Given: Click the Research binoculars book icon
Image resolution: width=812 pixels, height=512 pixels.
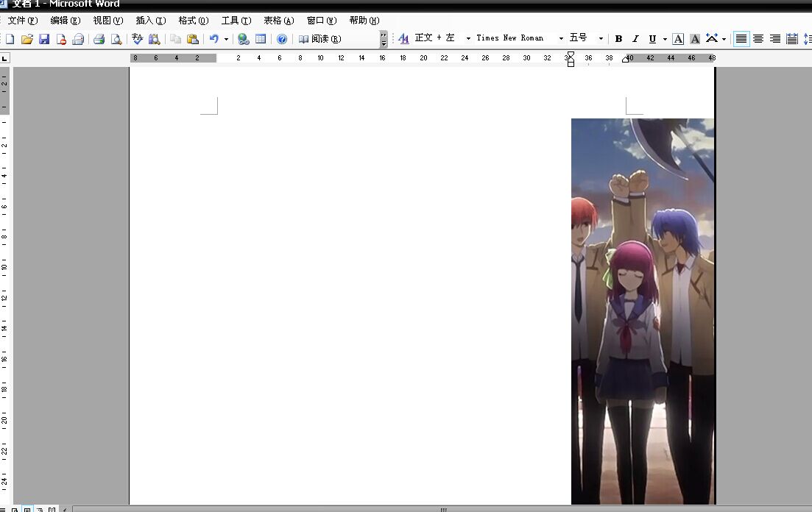Looking at the screenshot, I should click(x=155, y=39).
